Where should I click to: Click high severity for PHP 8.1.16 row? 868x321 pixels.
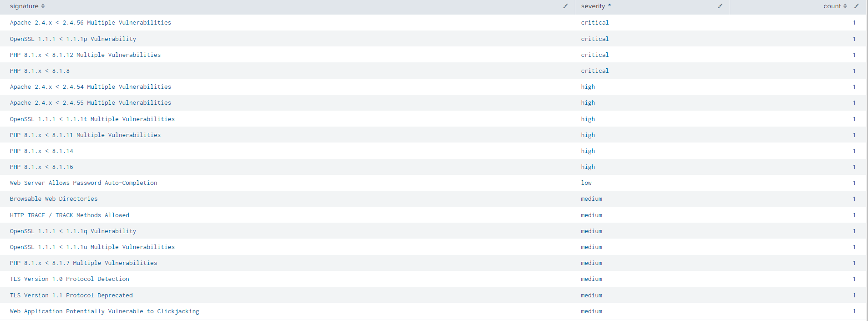(588, 167)
